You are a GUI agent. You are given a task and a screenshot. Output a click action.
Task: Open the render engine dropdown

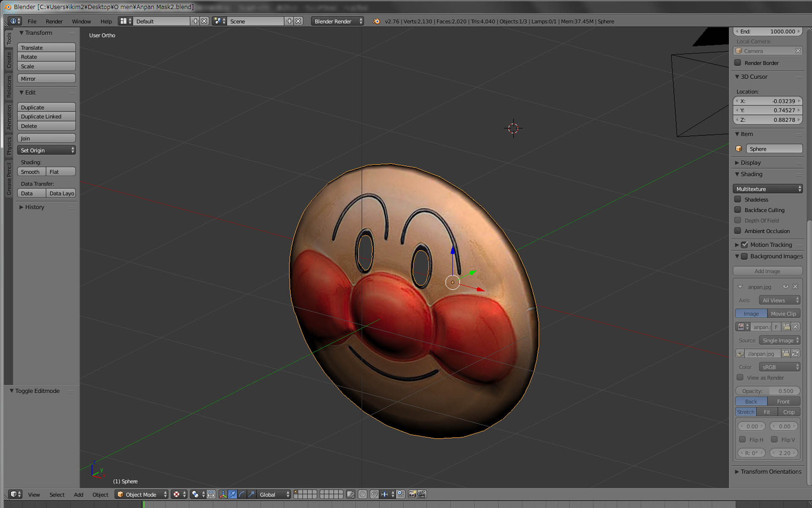tap(337, 21)
